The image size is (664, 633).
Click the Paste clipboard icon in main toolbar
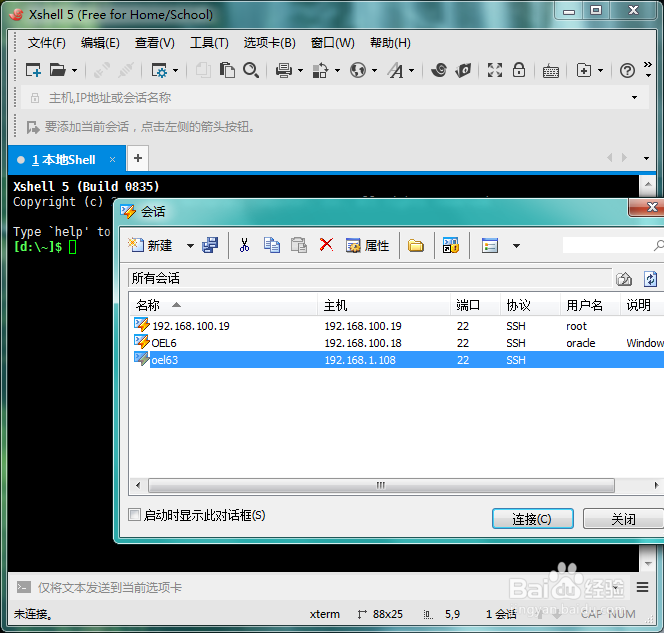pyautogui.click(x=227, y=70)
